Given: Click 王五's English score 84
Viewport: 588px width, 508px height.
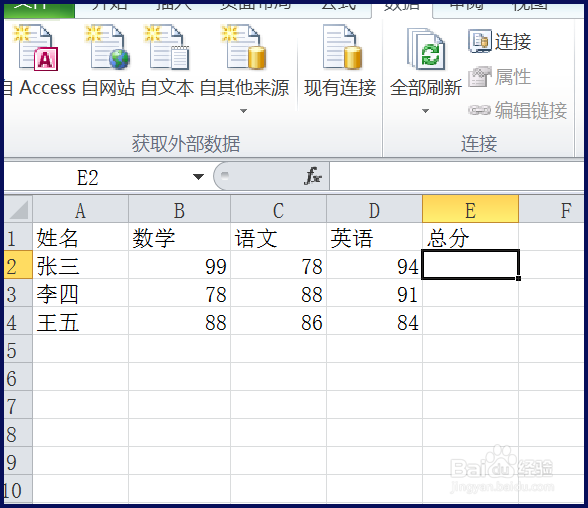Looking at the screenshot, I should (375, 321).
